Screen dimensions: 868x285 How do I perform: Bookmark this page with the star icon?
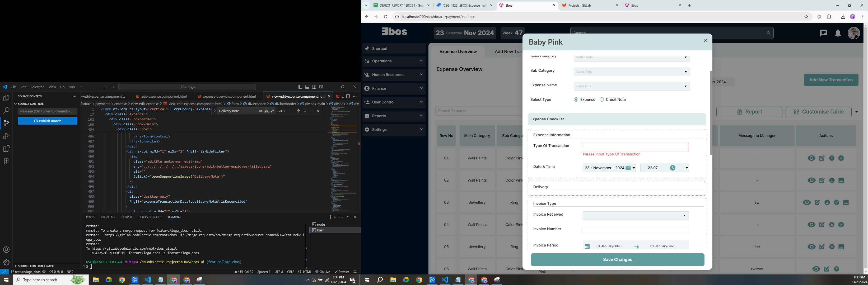[806, 16]
